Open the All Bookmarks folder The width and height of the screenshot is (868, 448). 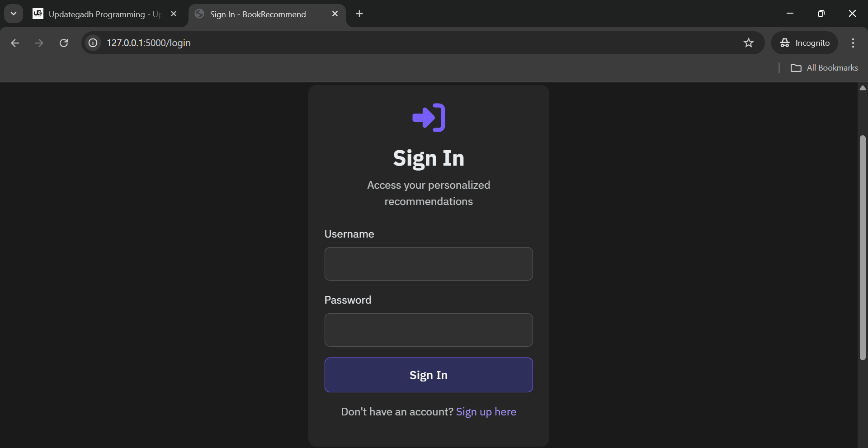(824, 68)
